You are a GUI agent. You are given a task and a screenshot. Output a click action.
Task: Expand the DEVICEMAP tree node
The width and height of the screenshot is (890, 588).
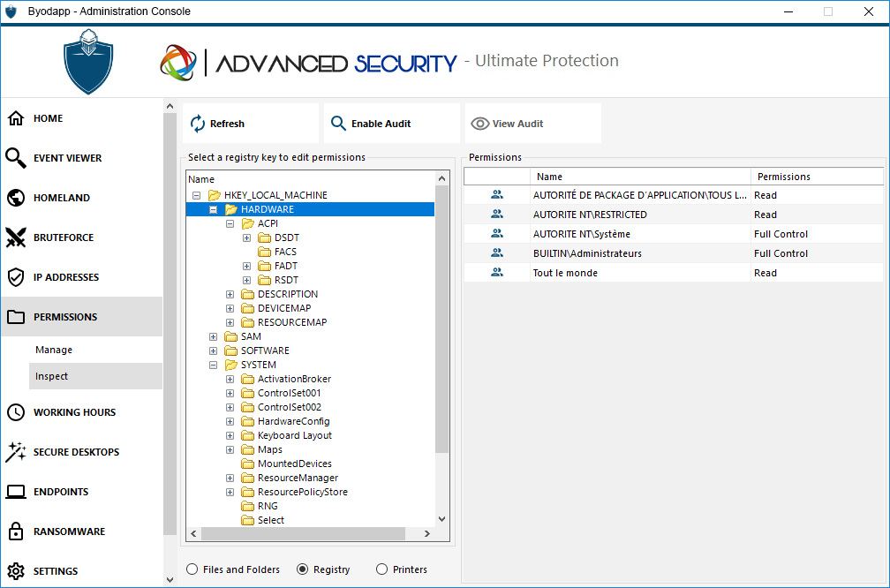tap(230, 308)
